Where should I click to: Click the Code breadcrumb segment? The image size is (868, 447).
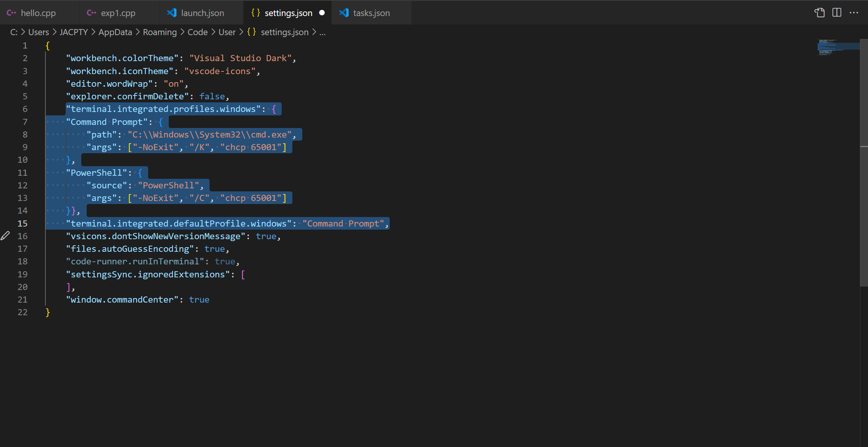click(x=197, y=32)
